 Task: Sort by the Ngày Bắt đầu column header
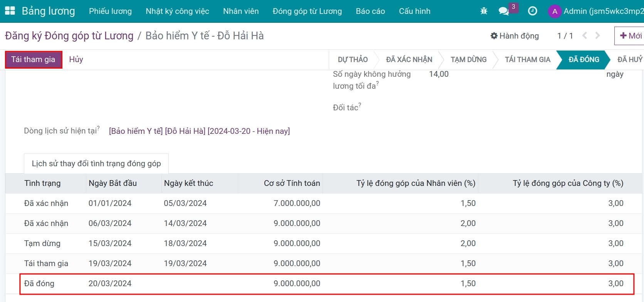point(113,183)
